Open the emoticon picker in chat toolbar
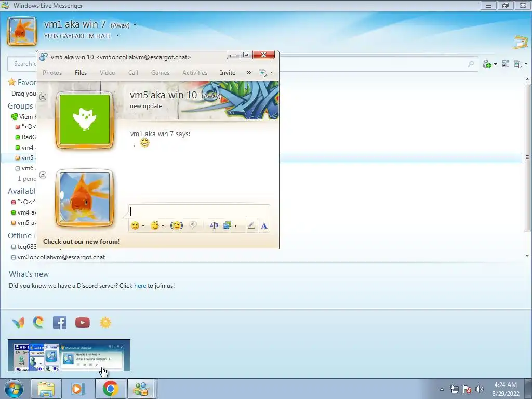 pos(135,225)
